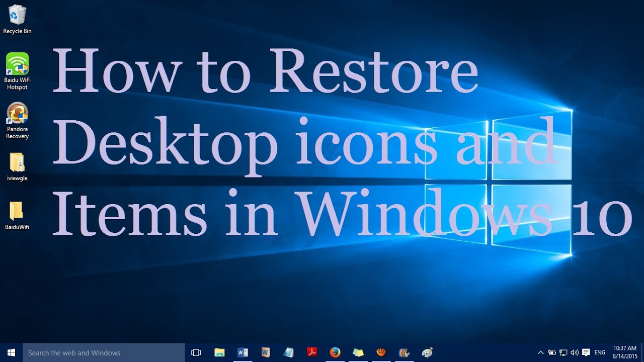Change input language via ENG indicator
This screenshot has height=362, width=644.
pyautogui.click(x=600, y=352)
